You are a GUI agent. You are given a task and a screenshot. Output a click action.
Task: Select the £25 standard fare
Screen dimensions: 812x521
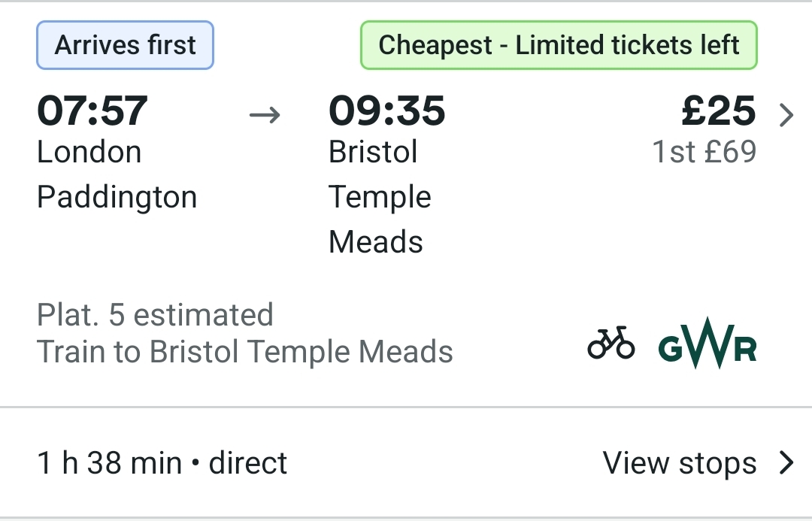pos(719,111)
